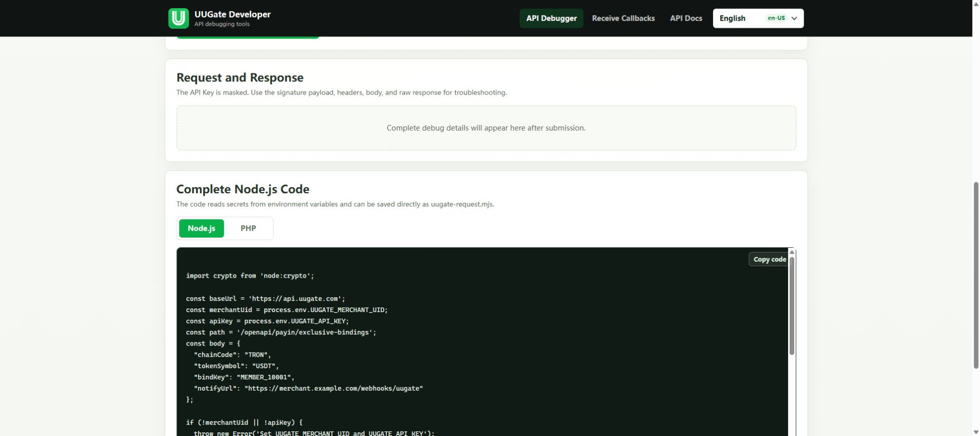Click the apiKey constant line
Image resolution: width=980 pixels, height=436 pixels.
pyautogui.click(x=267, y=321)
